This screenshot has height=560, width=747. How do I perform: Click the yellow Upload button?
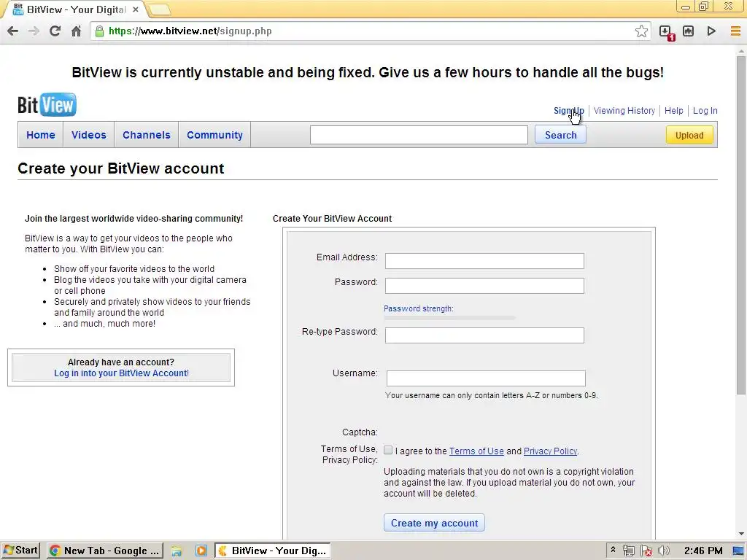[689, 135]
